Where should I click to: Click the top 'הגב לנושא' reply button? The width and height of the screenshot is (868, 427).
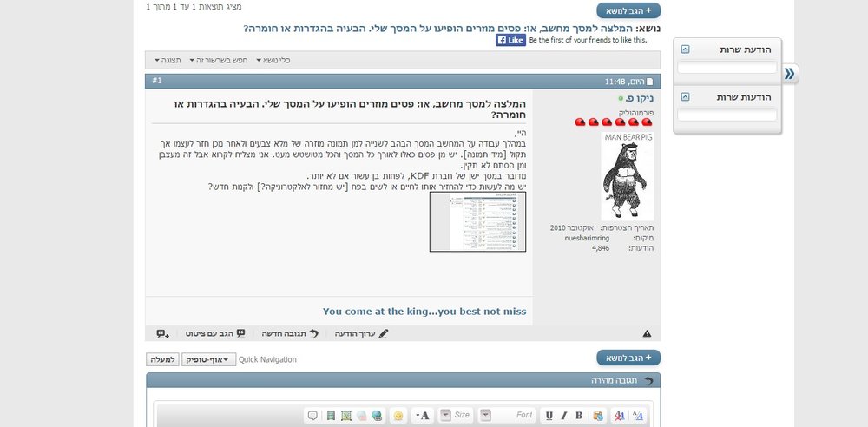pos(628,10)
